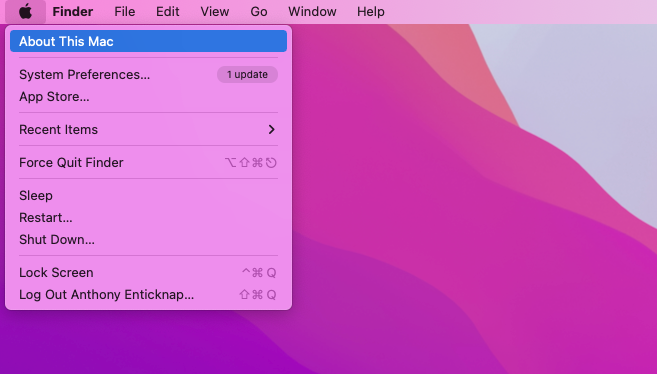
Task: Choose Force Quit Finder
Action: click(x=148, y=162)
